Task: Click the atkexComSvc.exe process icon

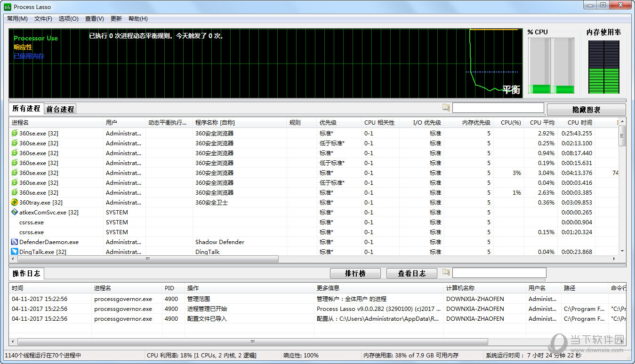Action: (x=15, y=213)
